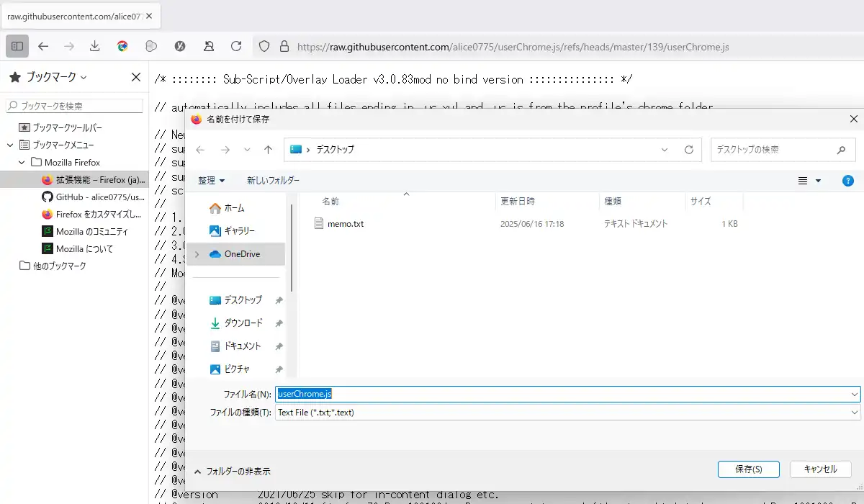This screenshot has height=504, width=864.
Task: Close the bookmarks sidebar panel
Action: tap(135, 77)
